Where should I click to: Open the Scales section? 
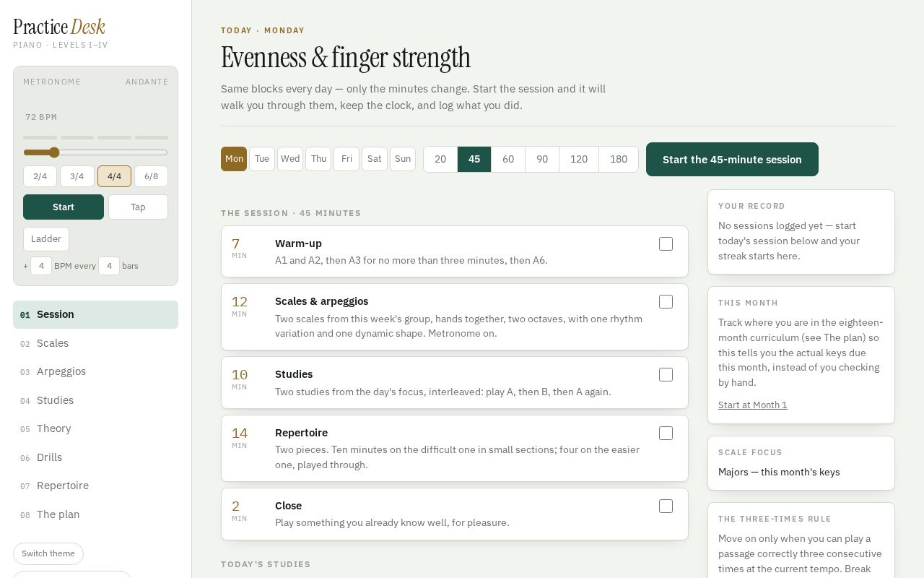95,343
